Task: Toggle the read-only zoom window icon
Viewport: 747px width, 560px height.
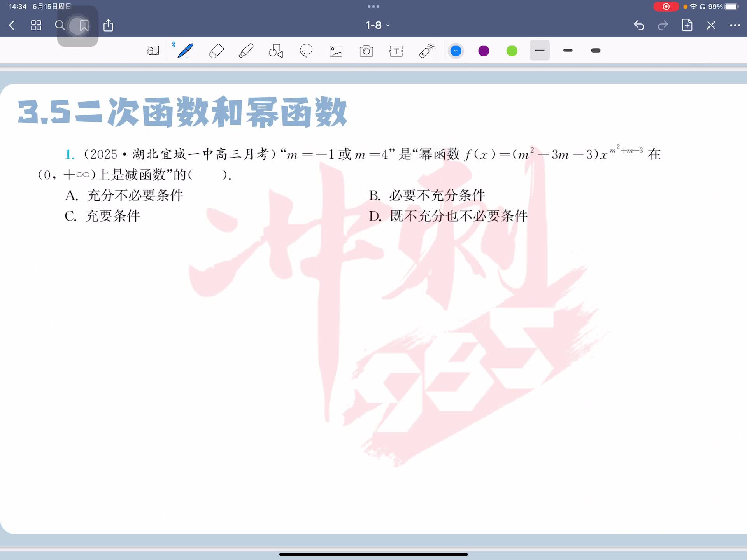Action: tap(153, 51)
